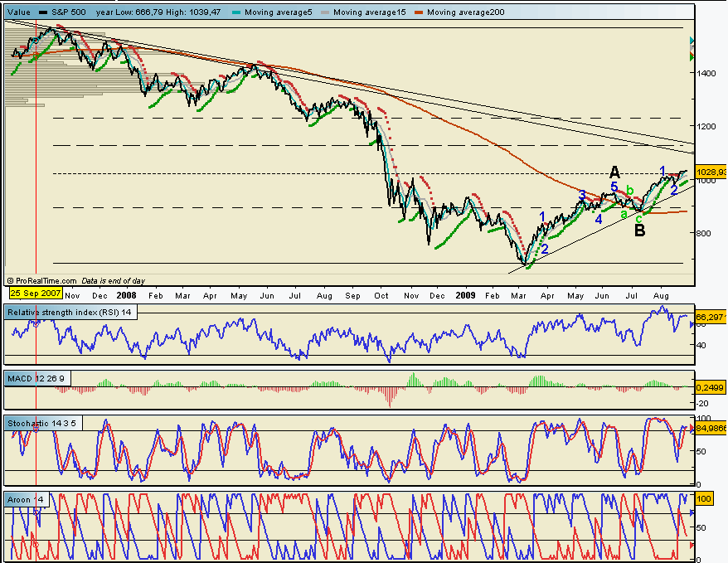The height and width of the screenshot is (563, 728).
Task: Click the 2009 year label on time axis
Action: 465,295
